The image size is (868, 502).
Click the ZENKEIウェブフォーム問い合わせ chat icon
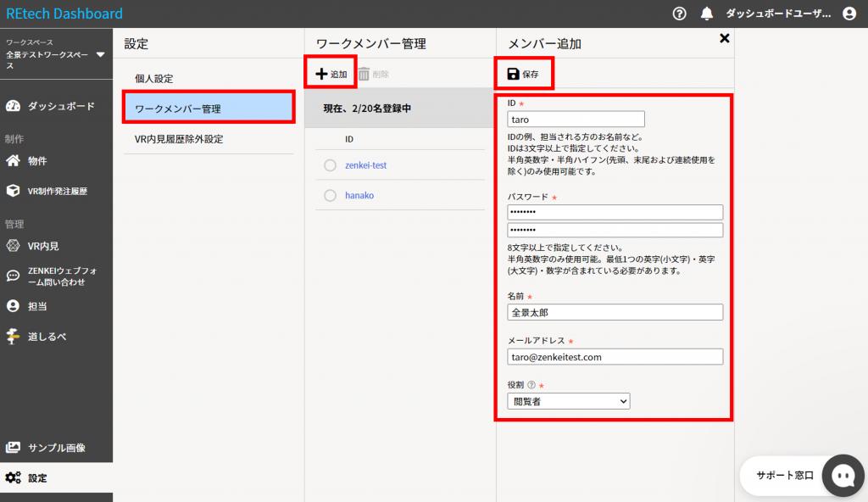tap(13, 276)
